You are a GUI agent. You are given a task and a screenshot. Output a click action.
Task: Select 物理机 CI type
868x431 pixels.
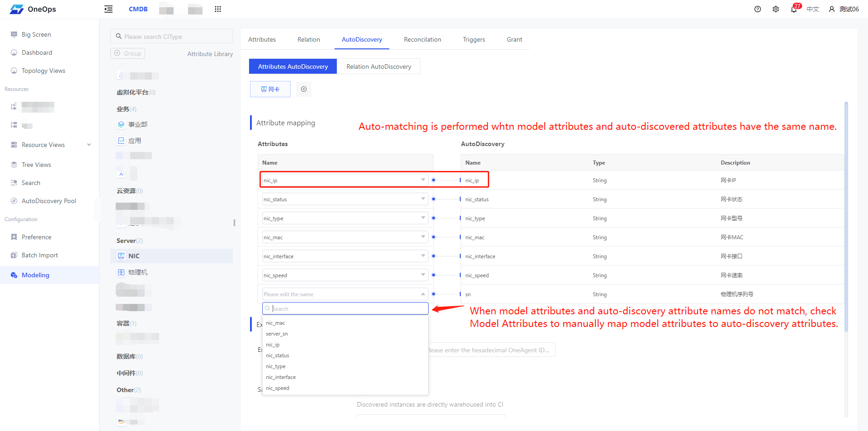137,272
